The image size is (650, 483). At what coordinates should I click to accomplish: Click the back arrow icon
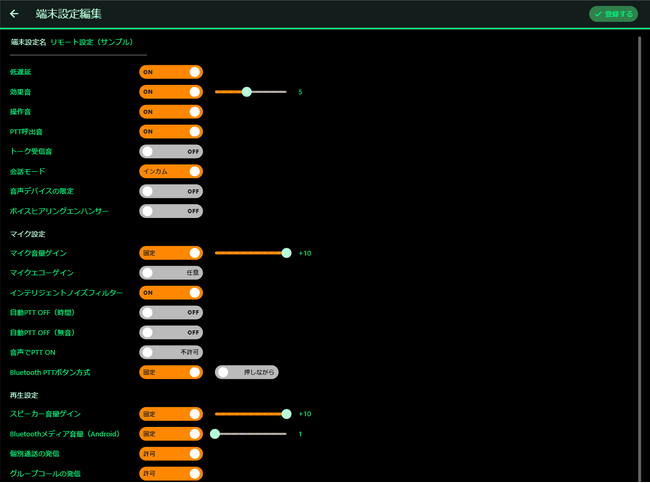[x=14, y=14]
